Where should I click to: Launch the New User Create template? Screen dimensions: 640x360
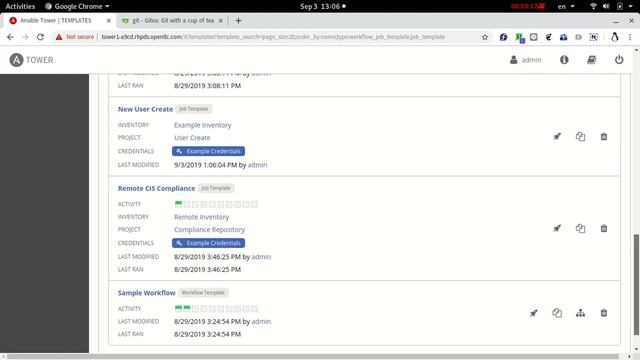(x=557, y=136)
